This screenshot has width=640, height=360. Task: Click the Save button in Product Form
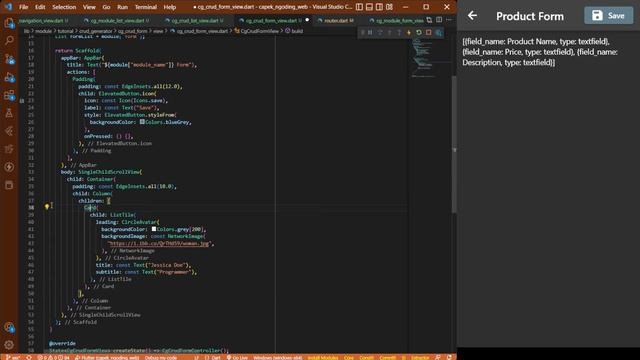pyautogui.click(x=608, y=16)
